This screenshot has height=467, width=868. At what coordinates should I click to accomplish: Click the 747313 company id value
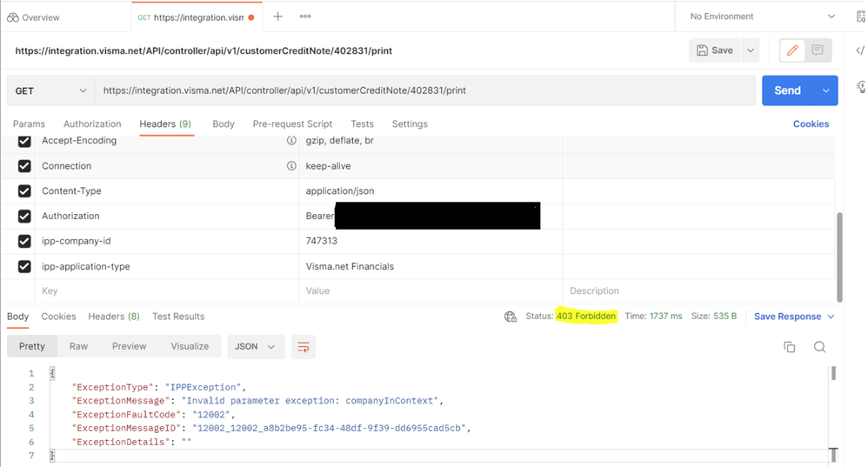tap(321, 241)
